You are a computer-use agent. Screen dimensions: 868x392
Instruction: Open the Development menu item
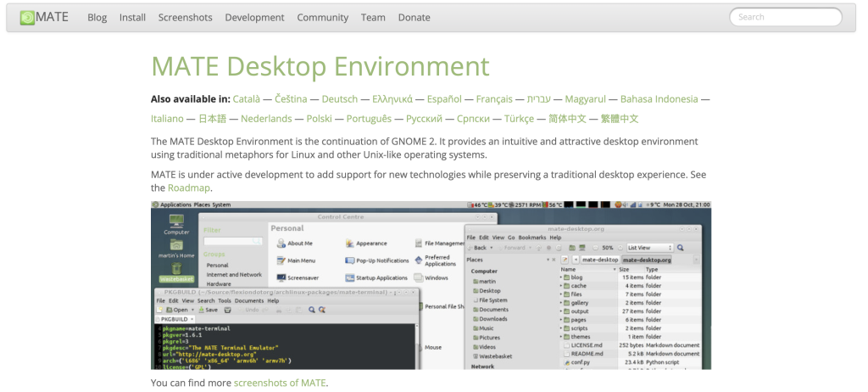[254, 17]
